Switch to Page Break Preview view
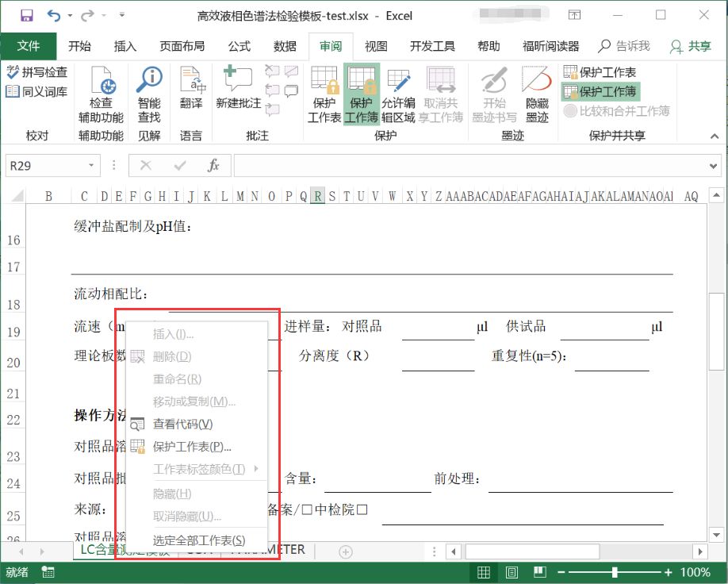 pos(539,571)
